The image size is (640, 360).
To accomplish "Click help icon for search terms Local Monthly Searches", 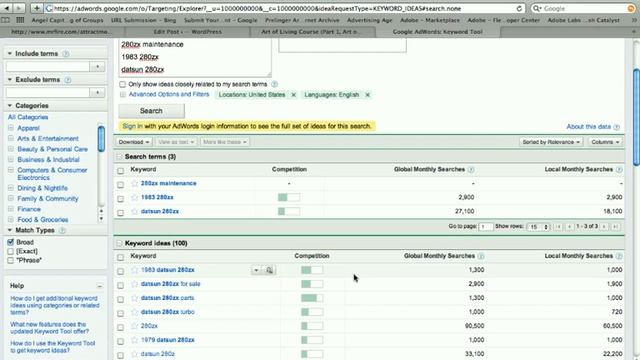I will click(x=619, y=169).
